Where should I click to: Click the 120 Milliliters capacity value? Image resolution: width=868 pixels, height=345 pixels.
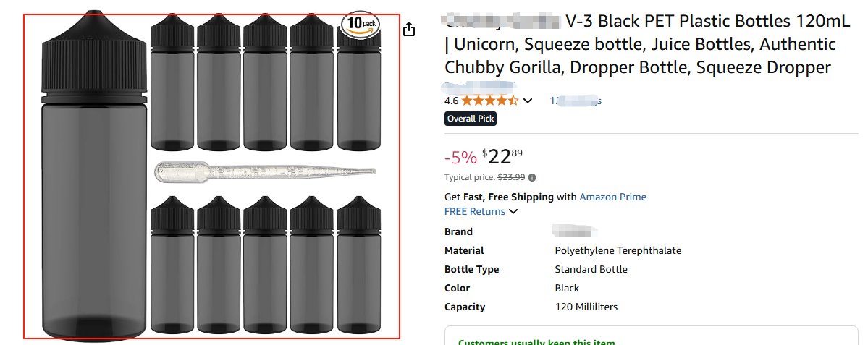tap(586, 307)
